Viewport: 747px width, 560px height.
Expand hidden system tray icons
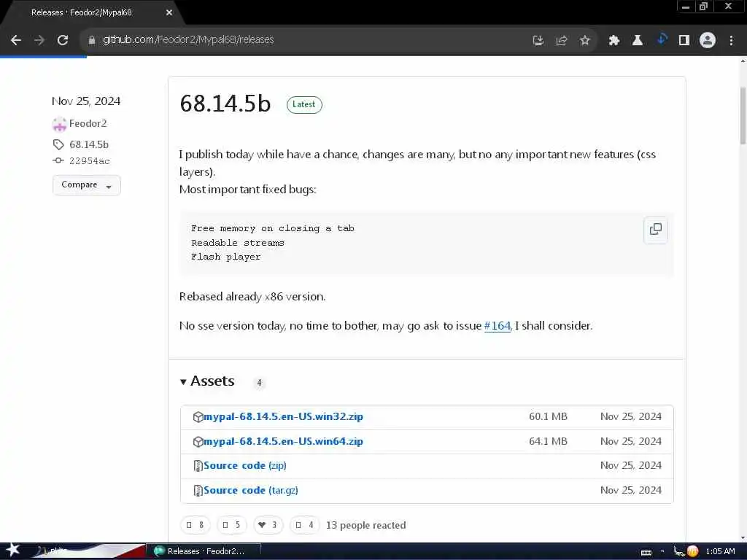tap(662, 551)
